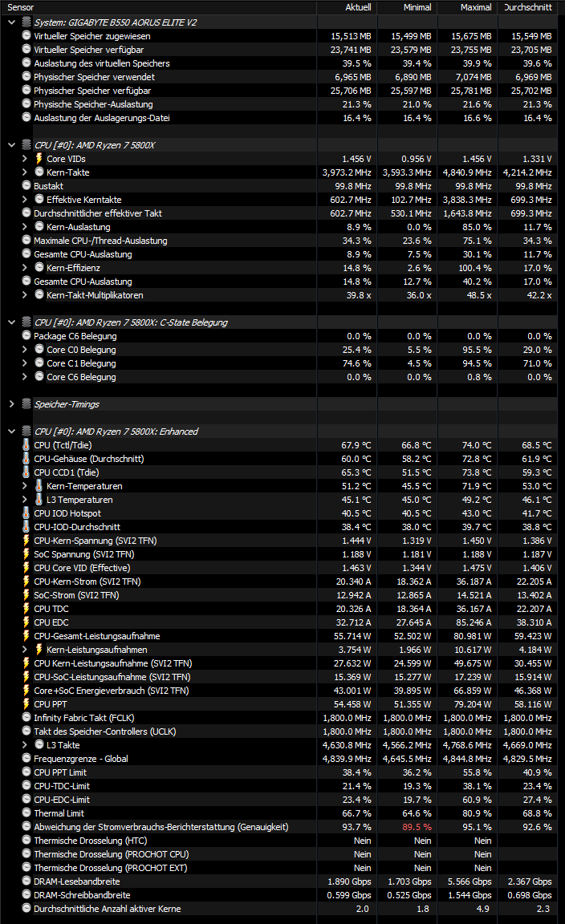Collapse the AMD Ryzen 7 5800X: Enhanced group
The height and width of the screenshot is (924, 565).
coord(12,432)
